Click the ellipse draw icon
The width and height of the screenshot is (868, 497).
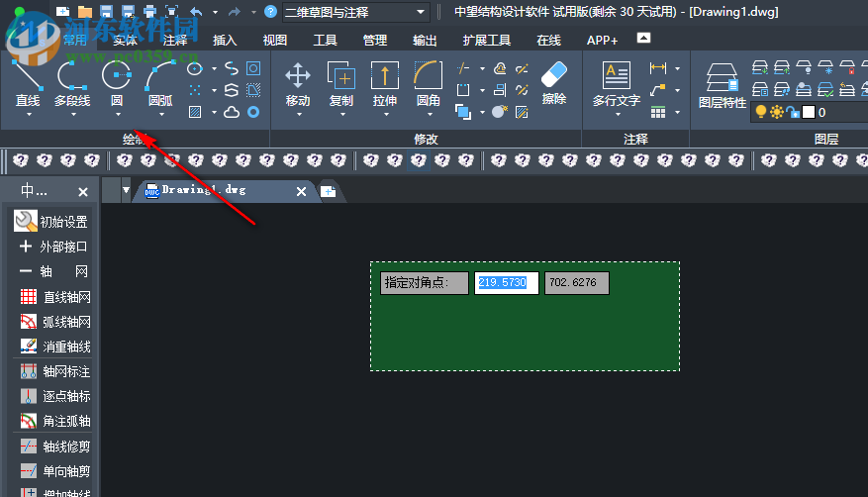[x=194, y=68]
